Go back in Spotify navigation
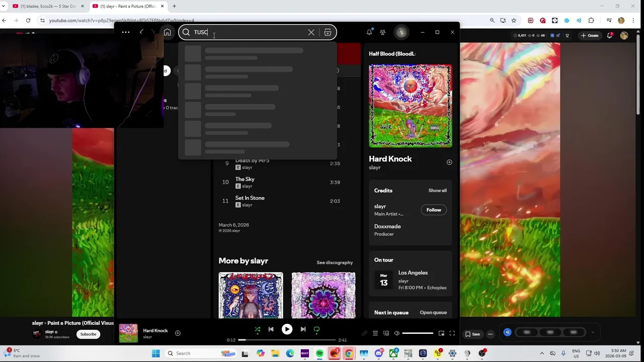This screenshot has width=644, height=362. point(141,32)
